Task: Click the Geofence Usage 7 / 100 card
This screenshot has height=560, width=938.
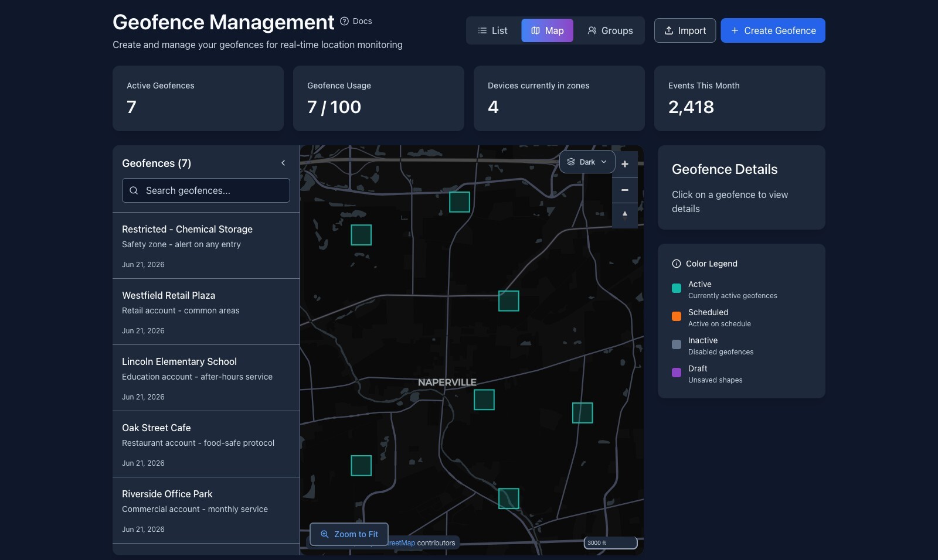Action: 379,98
